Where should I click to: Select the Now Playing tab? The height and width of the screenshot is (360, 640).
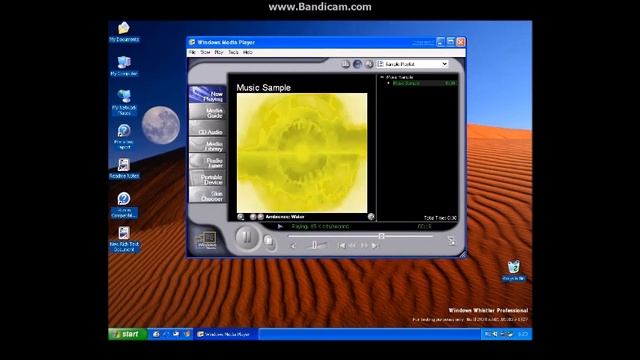coord(207,95)
